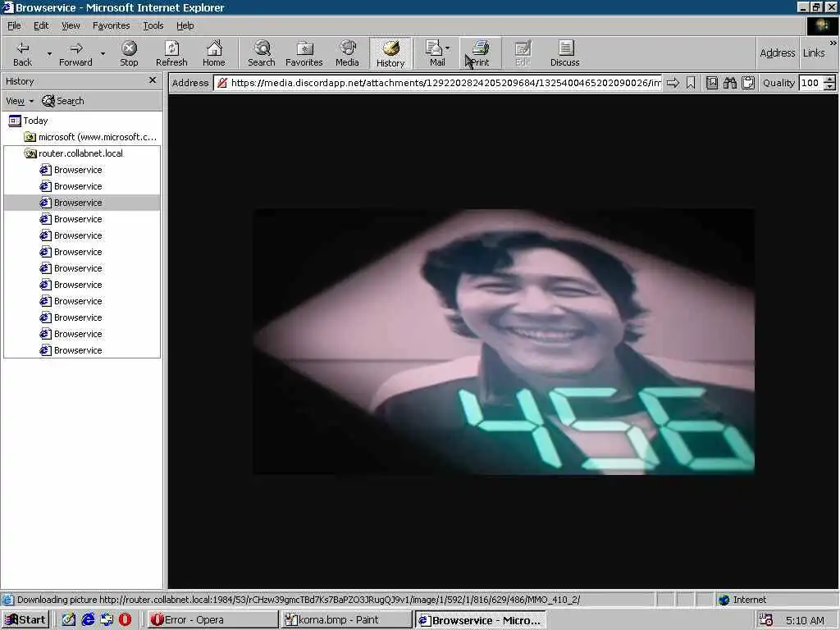840x630 pixels.
Task: Open the Help menu
Action: [x=185, y=25]
